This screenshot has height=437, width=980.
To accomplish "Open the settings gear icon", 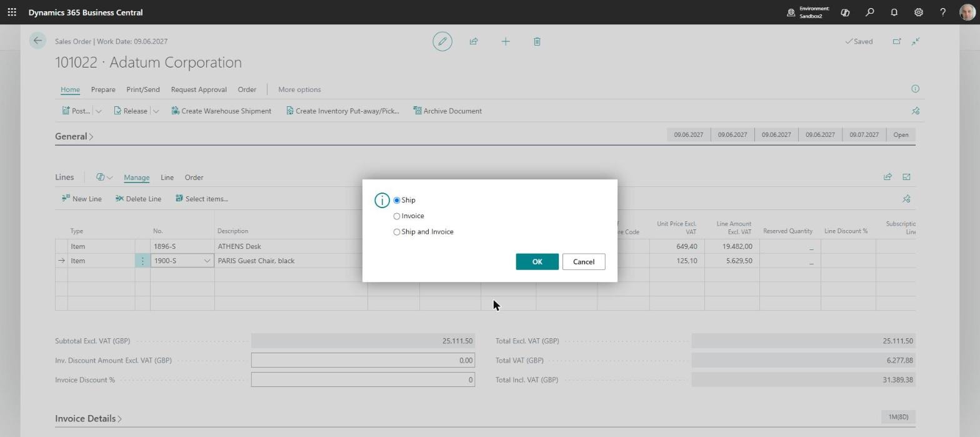I will point(919,12).
